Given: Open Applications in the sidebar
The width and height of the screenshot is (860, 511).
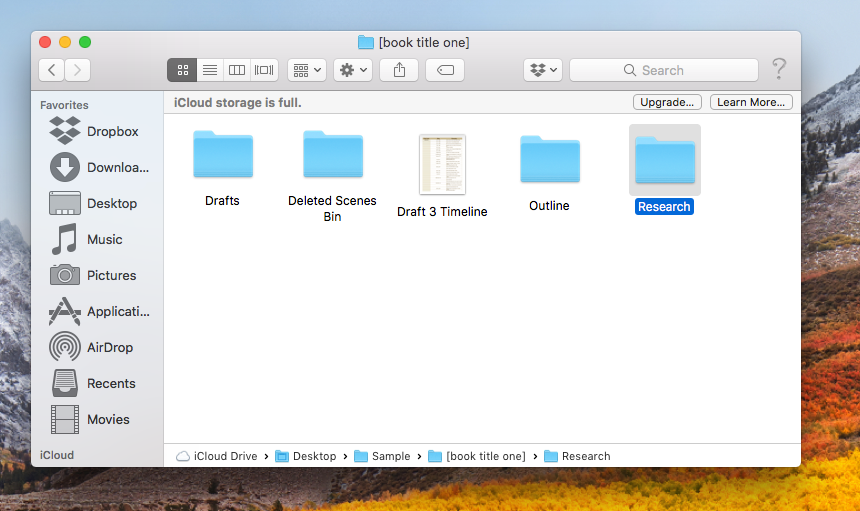Looking at the screenshot, I should 98,311.
